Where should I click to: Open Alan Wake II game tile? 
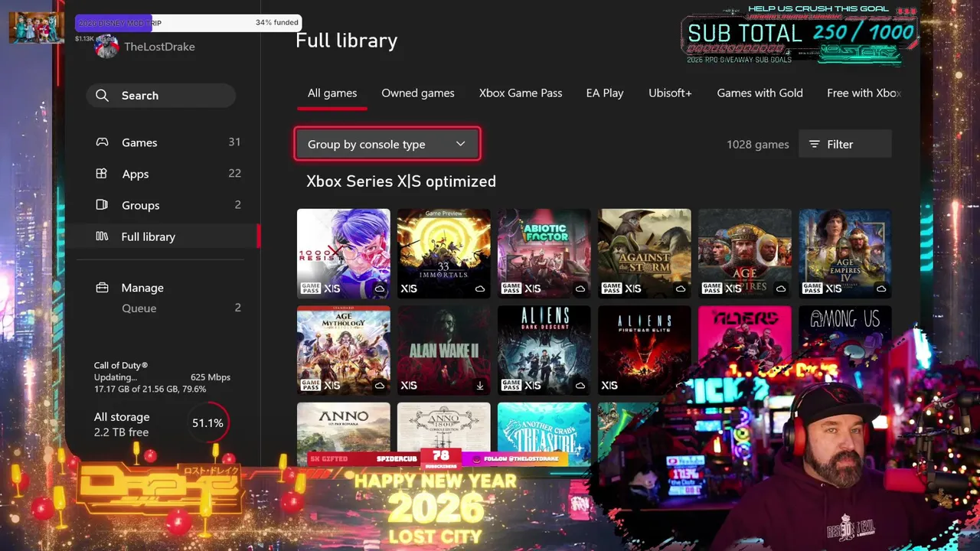click(443, 350)
